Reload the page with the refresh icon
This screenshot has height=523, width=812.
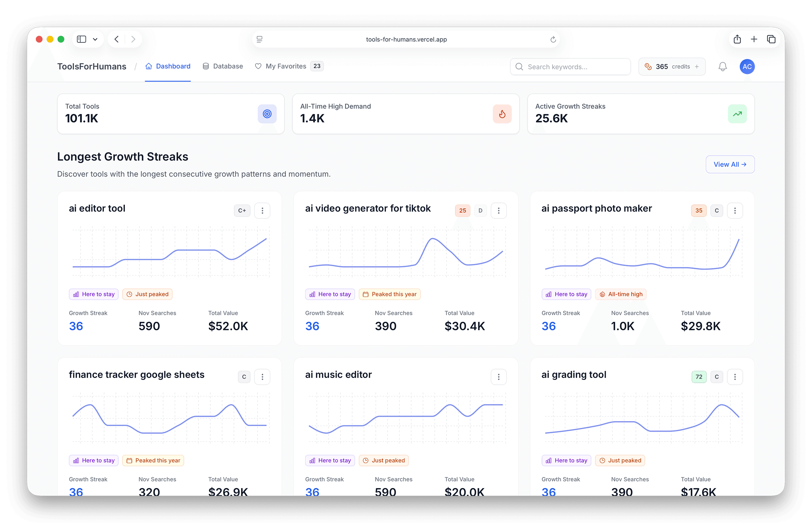click(x=553, y=39)
